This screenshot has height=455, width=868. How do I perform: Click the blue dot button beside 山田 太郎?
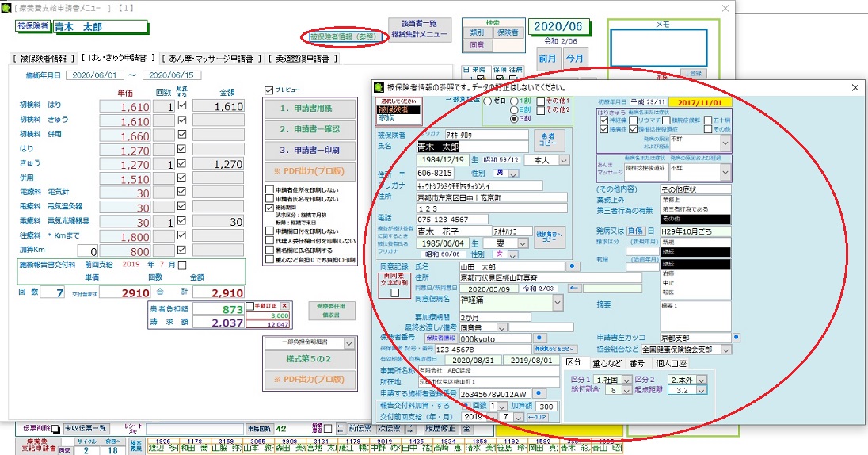[573, 266]
